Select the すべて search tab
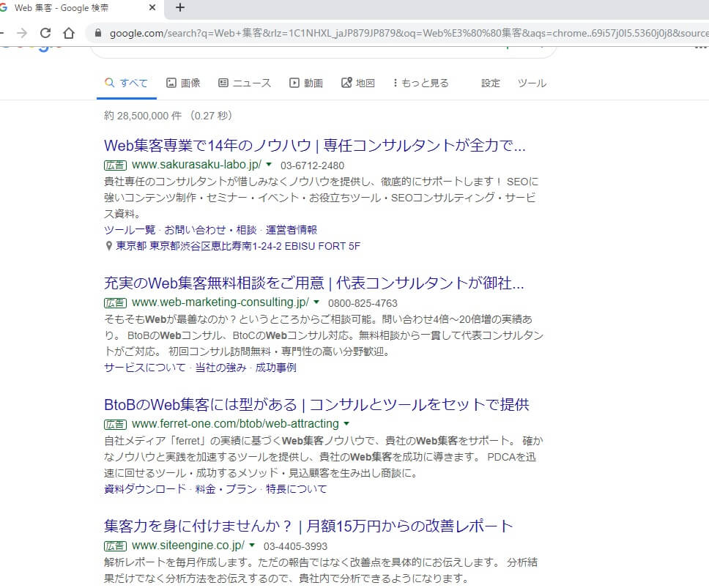The width and height of the screenshot is (709, 588). pos(127,83)
